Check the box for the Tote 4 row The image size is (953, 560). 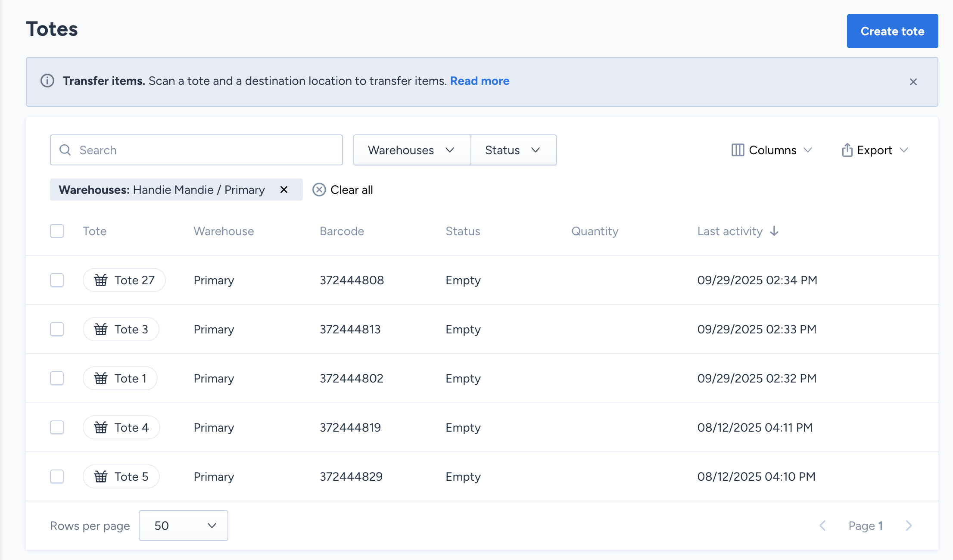tap(57, 427)
